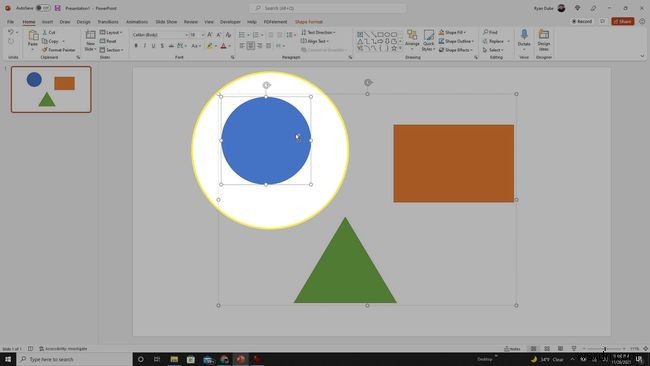
Task: Open the File tab
Action: 10,22
